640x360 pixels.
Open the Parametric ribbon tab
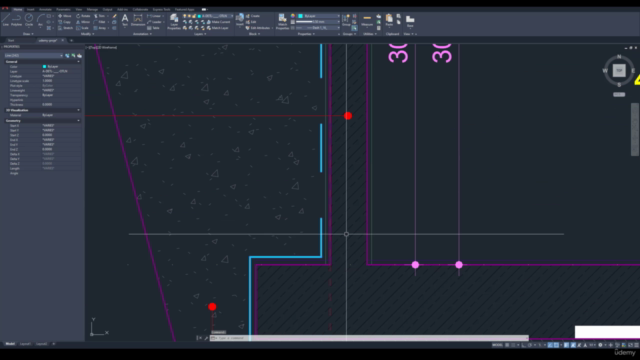[x=63, y=9]
